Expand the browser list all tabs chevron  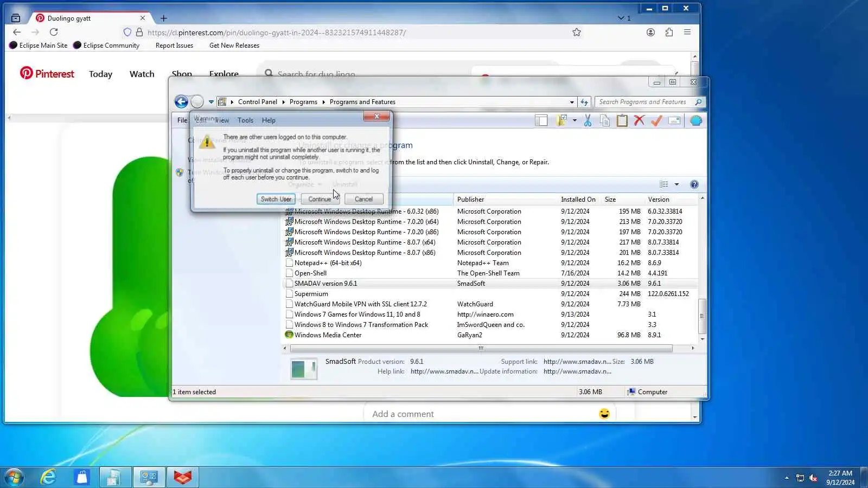(x=621, y=18)
